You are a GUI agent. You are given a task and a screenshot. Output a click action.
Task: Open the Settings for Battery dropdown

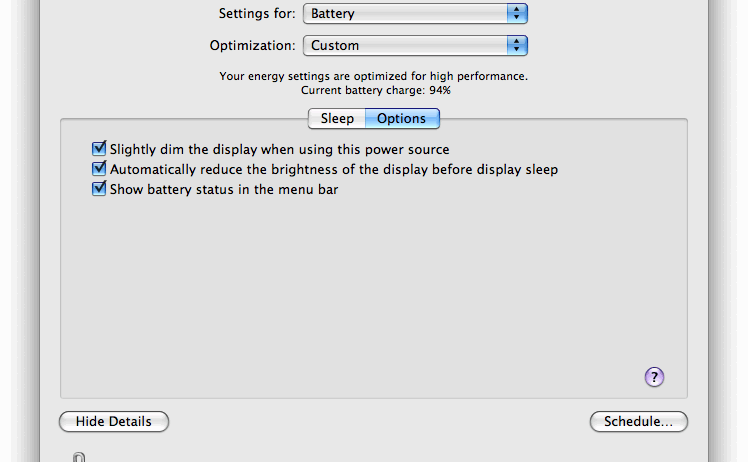(415, 14)
